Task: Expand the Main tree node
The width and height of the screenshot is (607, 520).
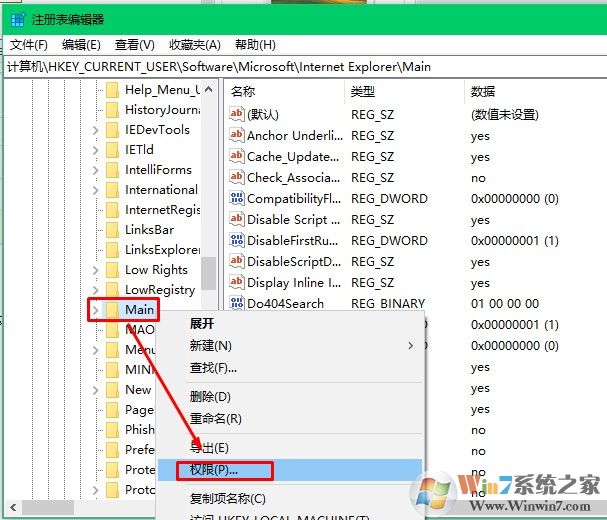Action: coord(96,310)
